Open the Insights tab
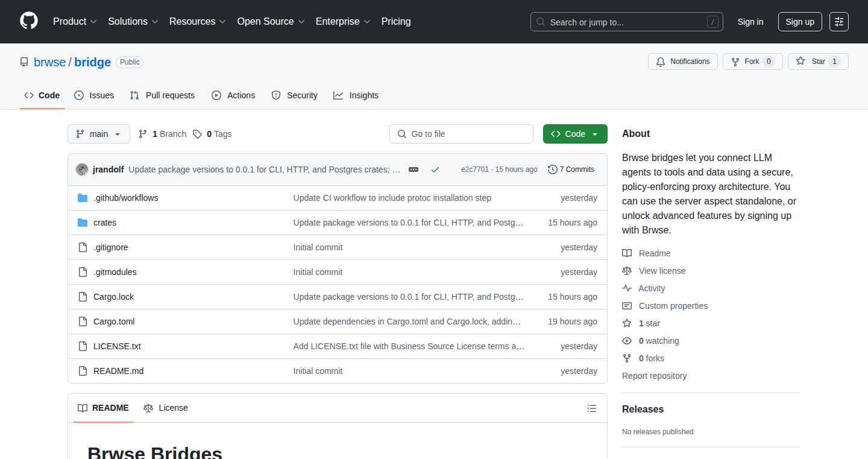The width and height of the screenshot is (868, 459). (x=356, y=95)
